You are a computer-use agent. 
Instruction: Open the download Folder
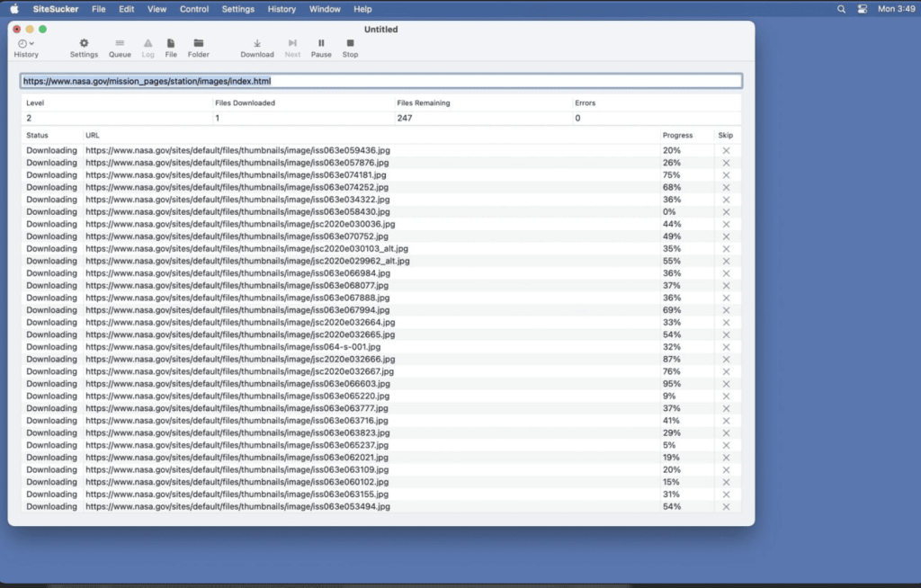click(x=198, y=47)
